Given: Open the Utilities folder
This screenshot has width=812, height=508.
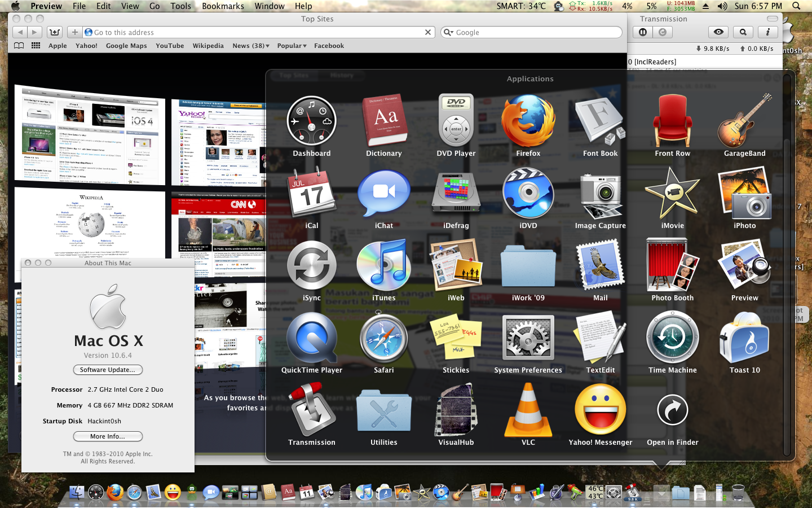Looking at the screenshot, I should [384, 411].
